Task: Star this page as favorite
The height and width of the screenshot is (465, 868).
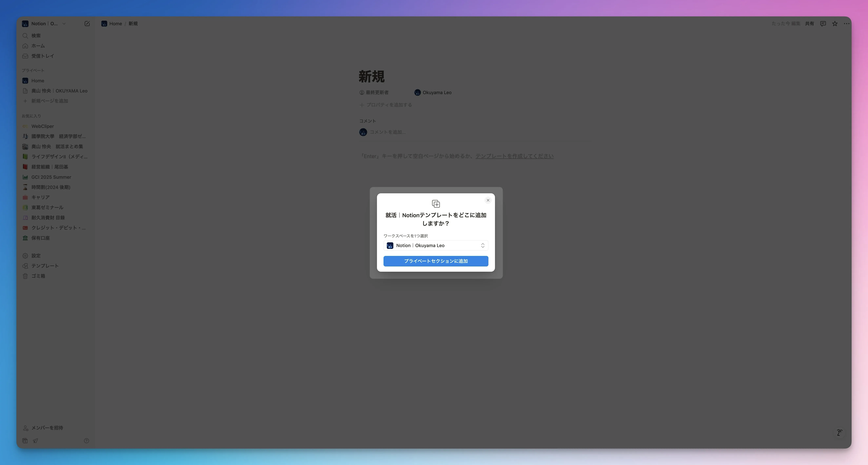Action: click(835, 24)
